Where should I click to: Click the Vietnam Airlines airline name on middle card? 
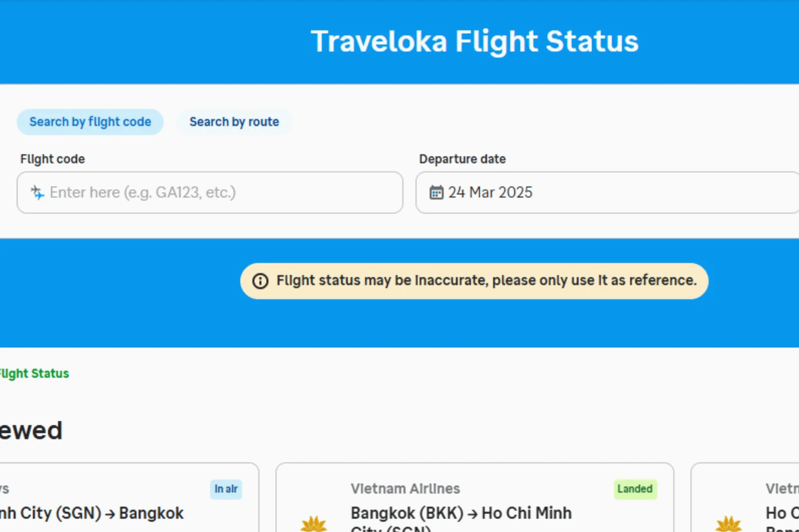[x=405, y=489]
